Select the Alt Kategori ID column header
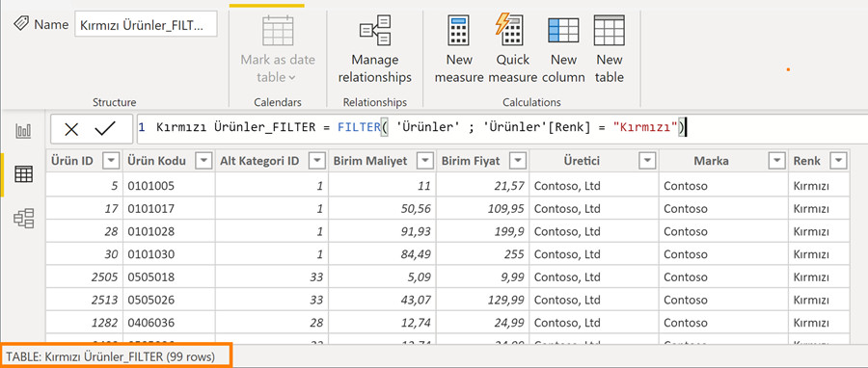Viewport: 868px width, 368px height. 271,161
